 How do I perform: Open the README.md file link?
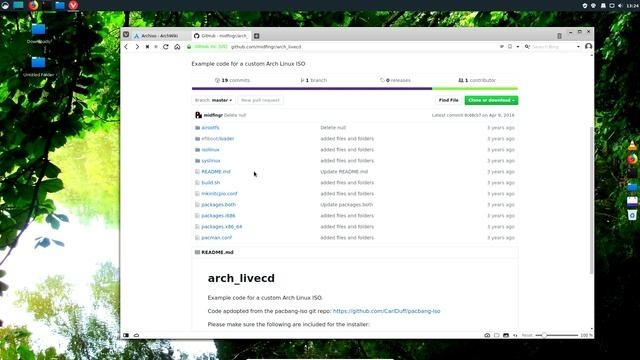coord(216,172)
